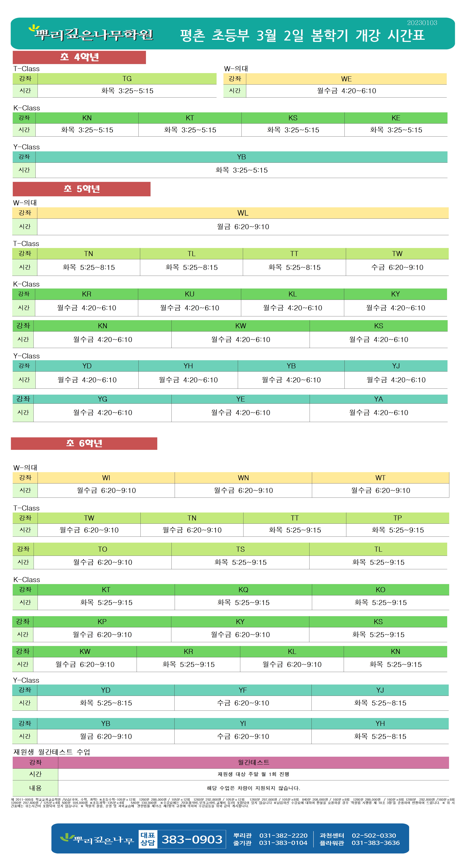Click the pink 월간테스트 header bar
The height and width of the screenshot is (868, 464).
click(253, 762)
